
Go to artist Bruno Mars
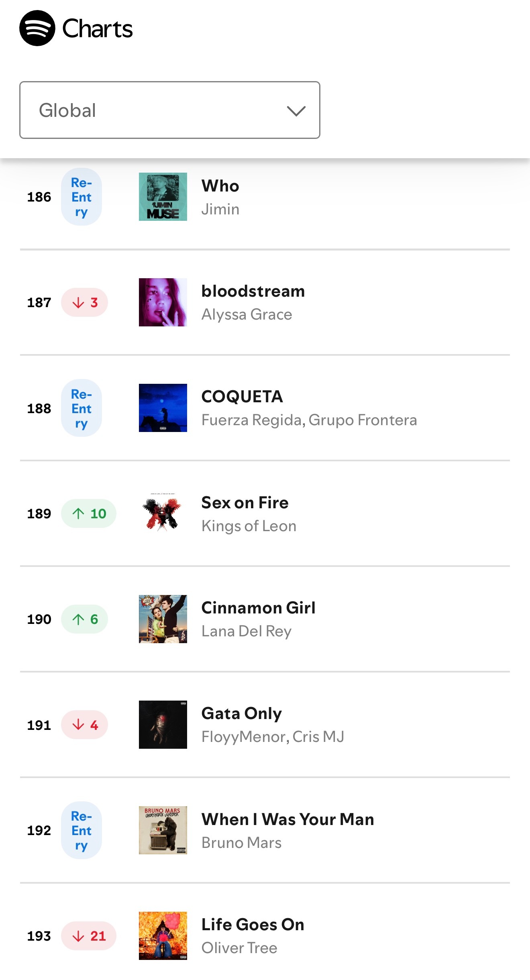pos(242,842)
